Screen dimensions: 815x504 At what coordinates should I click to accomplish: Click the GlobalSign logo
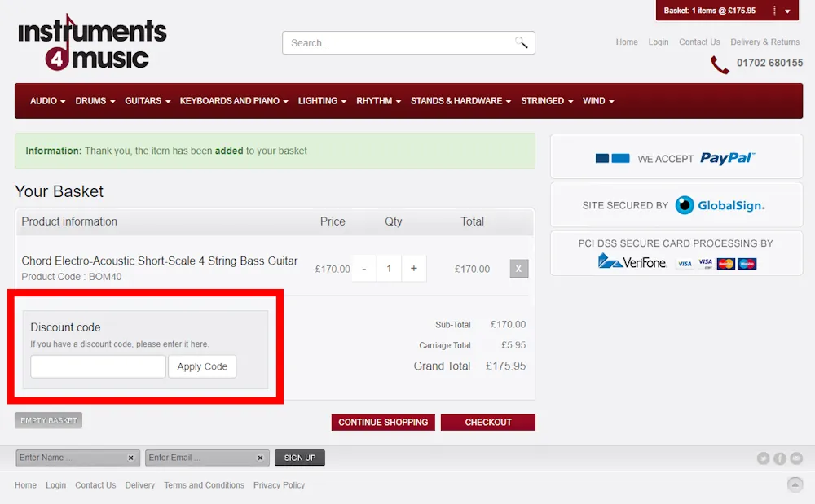click(720, 205)
